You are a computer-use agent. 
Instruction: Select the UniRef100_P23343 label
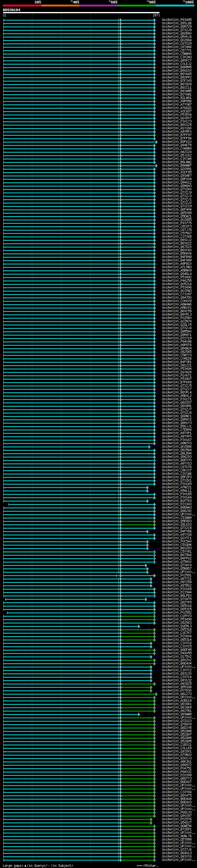[x=177, y=504]
